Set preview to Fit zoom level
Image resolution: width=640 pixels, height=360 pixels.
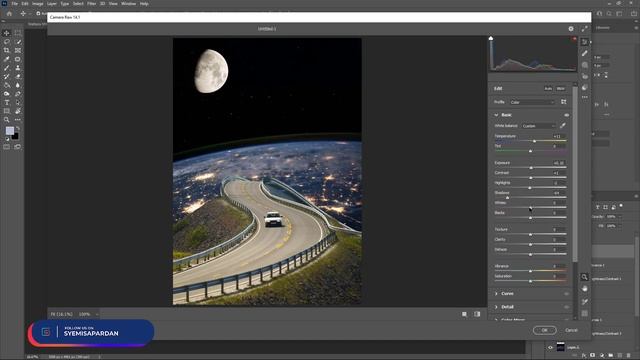[61, 314]
